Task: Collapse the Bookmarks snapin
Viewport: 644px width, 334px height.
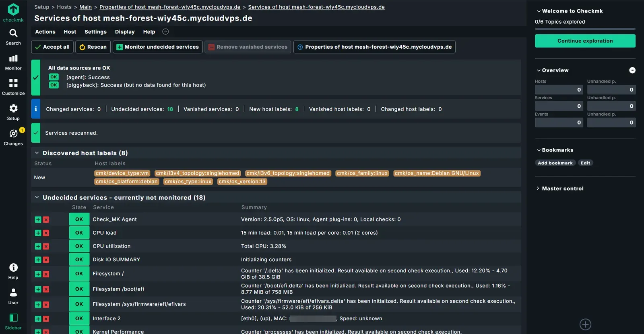Action: click(539, 150)
